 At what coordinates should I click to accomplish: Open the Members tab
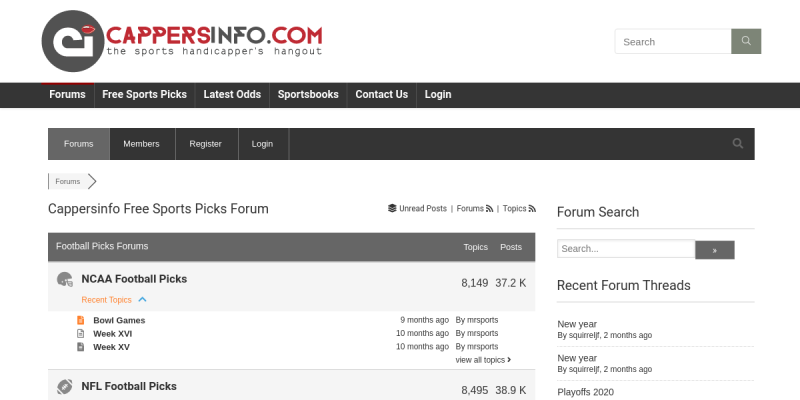click(x=141, y=144)
